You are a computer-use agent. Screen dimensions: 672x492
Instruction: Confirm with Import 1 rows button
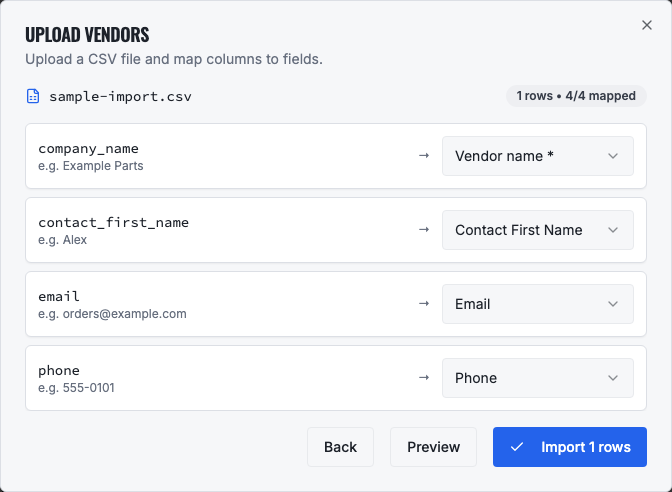point(570,447)
